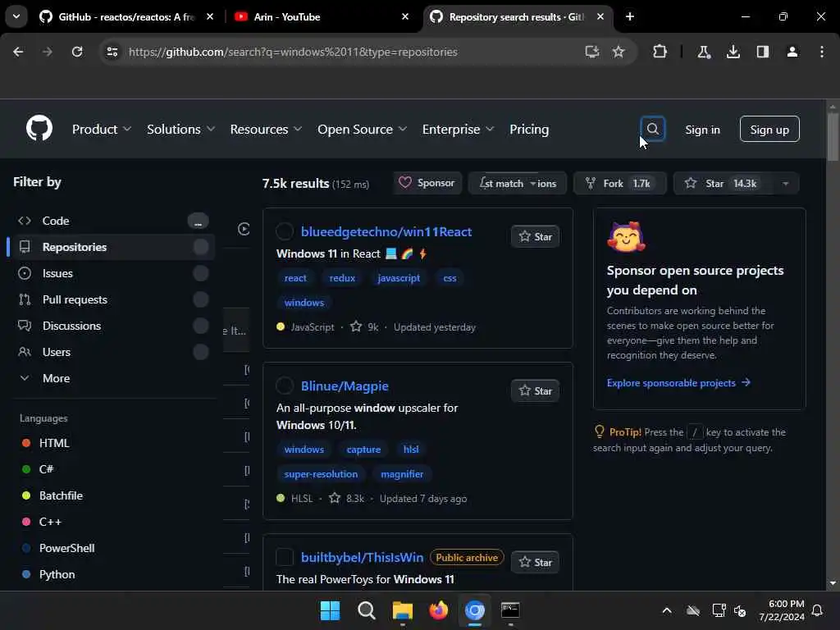View site information icon in address bar
840x630 pixels.
coord(112,52)
